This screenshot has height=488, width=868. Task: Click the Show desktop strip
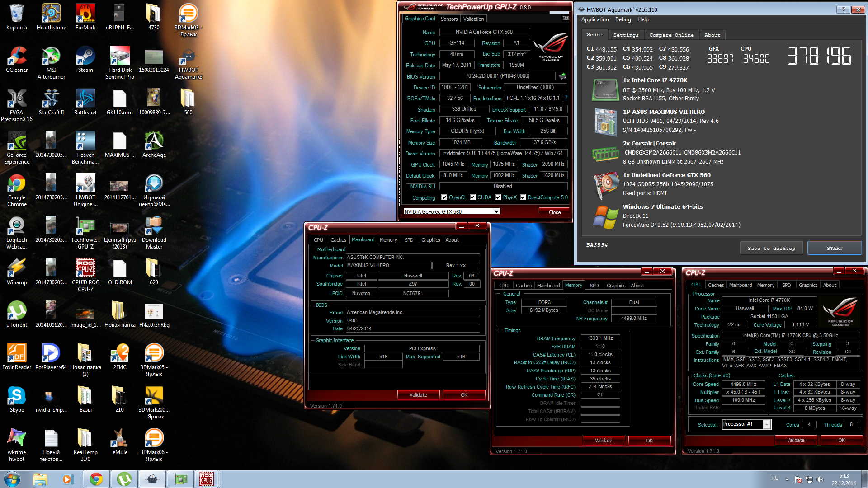click(865, 479)
